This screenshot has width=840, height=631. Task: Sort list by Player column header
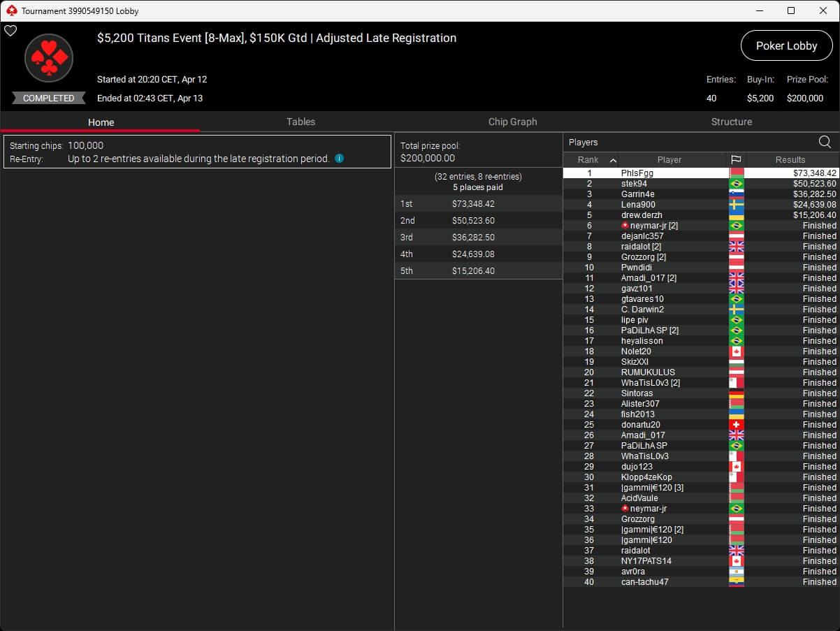[669, 160]
